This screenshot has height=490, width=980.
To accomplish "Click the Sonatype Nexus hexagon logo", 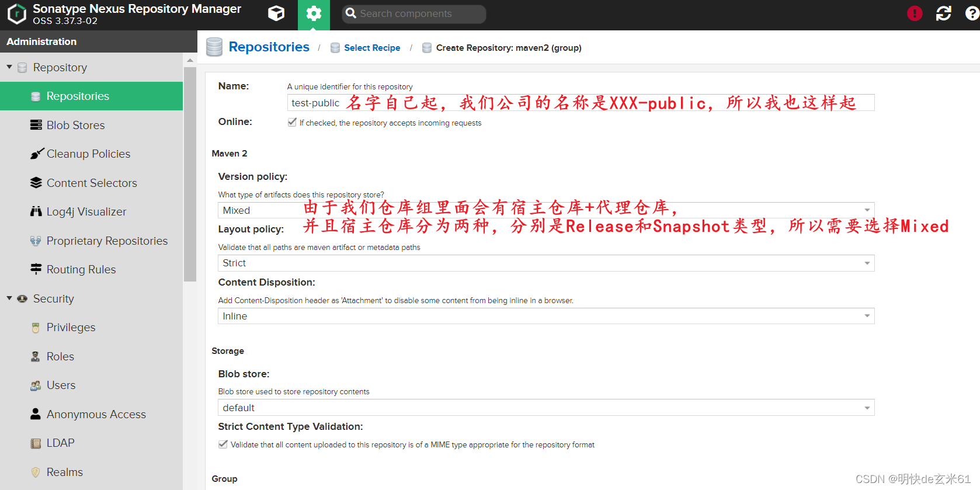I will point(16,14).
